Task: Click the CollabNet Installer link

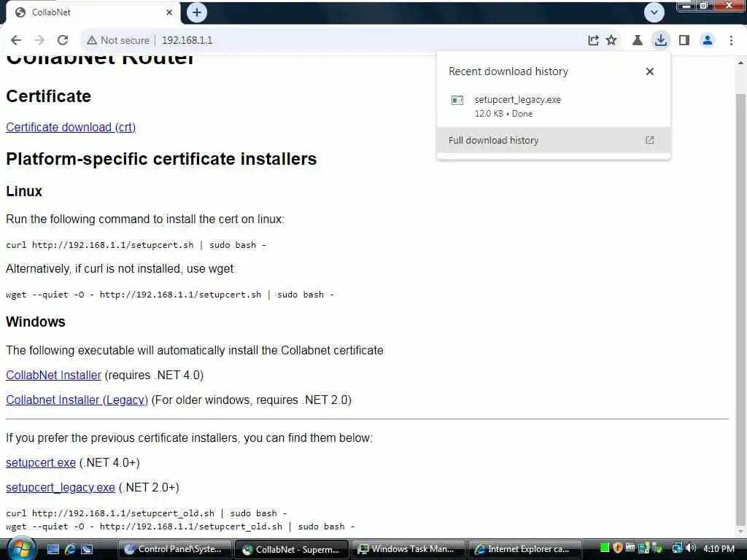Action: pyautogui.click(x=53, y=376)
